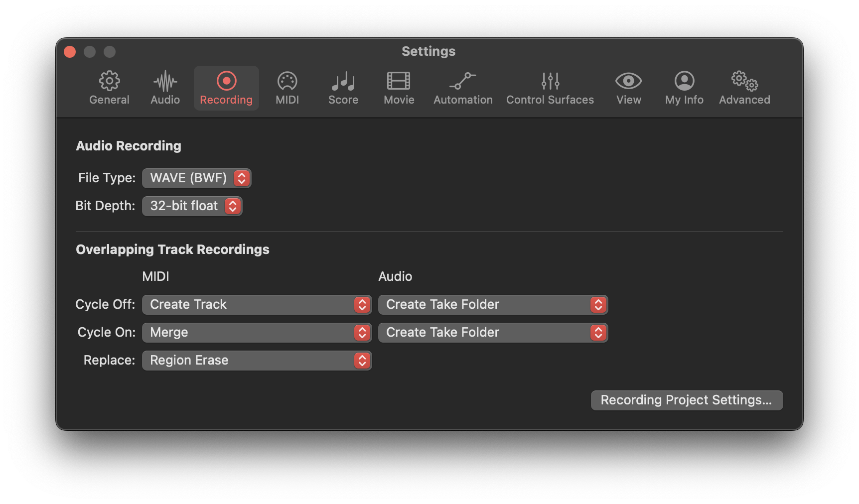Change the Cycle On Audio setting
Image resolution: width=859 pixels, height=504 pixels.
click(492, 332)
